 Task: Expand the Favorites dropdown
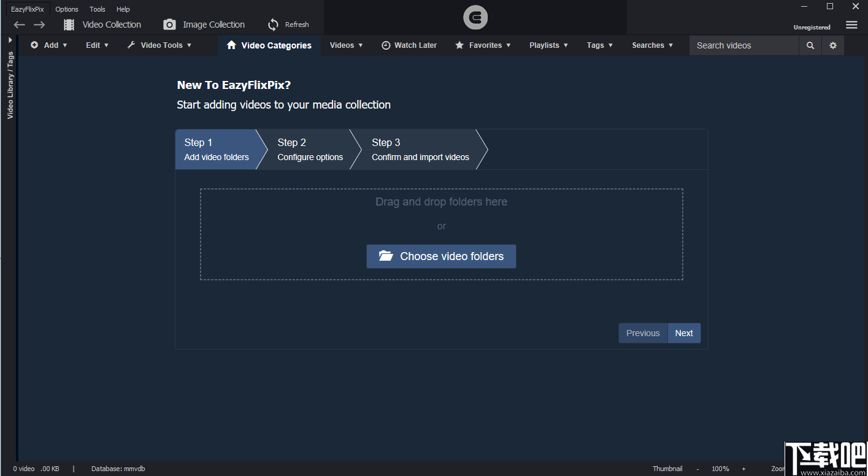[483, 45]
